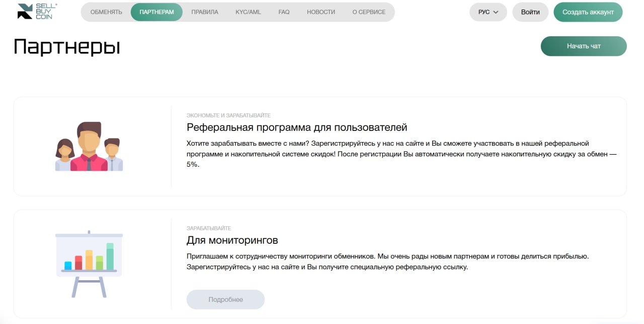Screen dimensions: 644x324
Task: Open the ОБМЕНЯТЬ menu item
Action: [106, 12]
